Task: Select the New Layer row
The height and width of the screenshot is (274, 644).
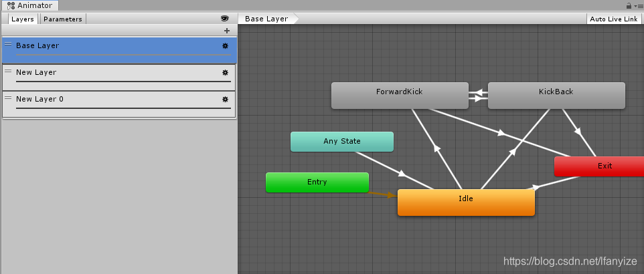Action: [x=120, y=77]
